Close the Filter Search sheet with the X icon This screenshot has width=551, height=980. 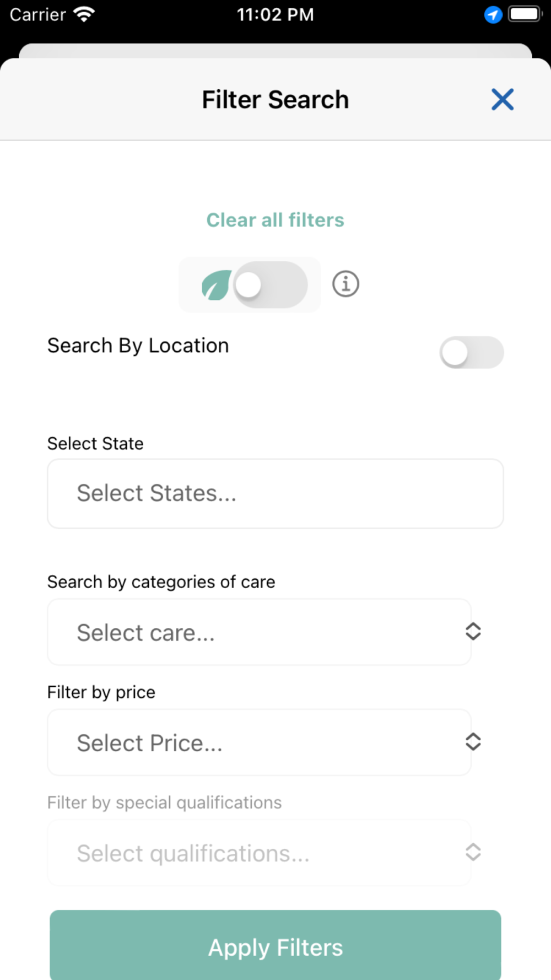(503, 100)
